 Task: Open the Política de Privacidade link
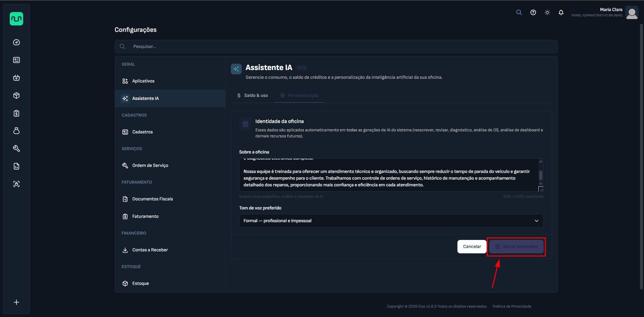512,306
